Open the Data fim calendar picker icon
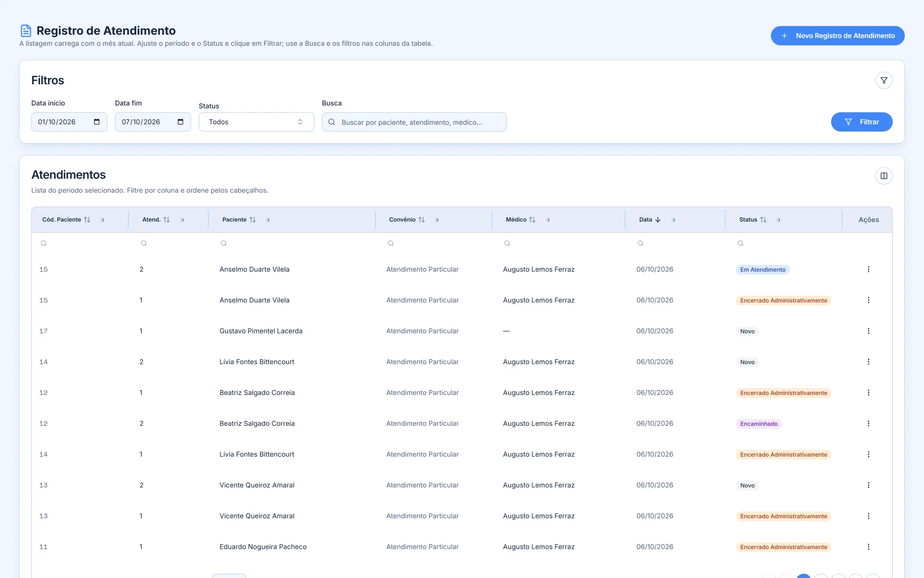This screenshot has width=924, height=578. [180, 122]
